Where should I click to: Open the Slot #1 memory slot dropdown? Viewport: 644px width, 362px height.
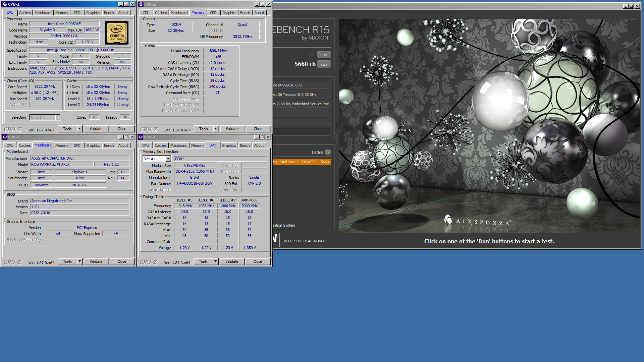tap(168, 159)
